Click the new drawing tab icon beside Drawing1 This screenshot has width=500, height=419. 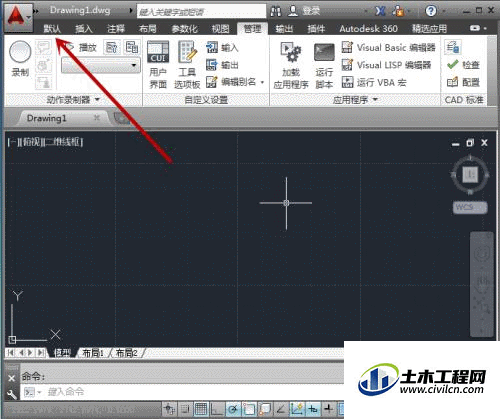point(122,118)
